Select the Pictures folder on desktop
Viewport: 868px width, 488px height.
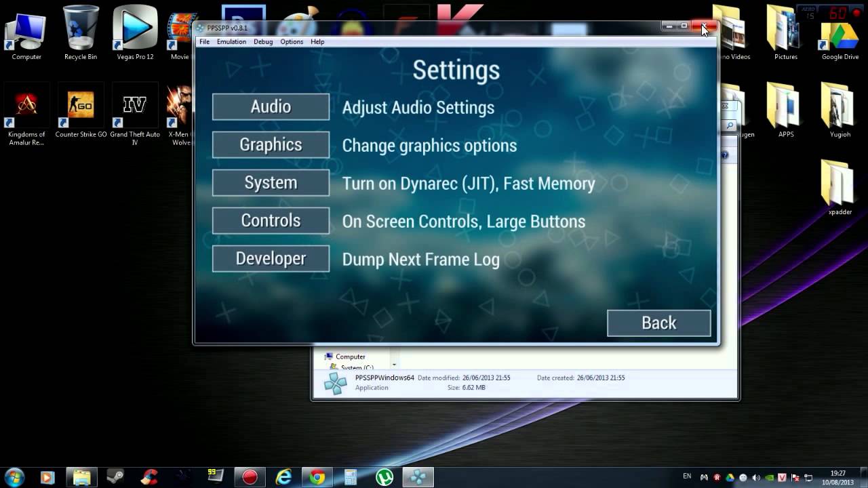(786, 34)
